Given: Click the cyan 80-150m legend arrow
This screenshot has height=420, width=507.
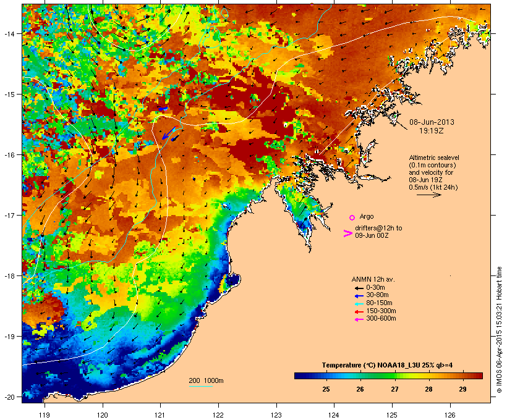Looking at the screenshot, I should (x=359, y=304).
